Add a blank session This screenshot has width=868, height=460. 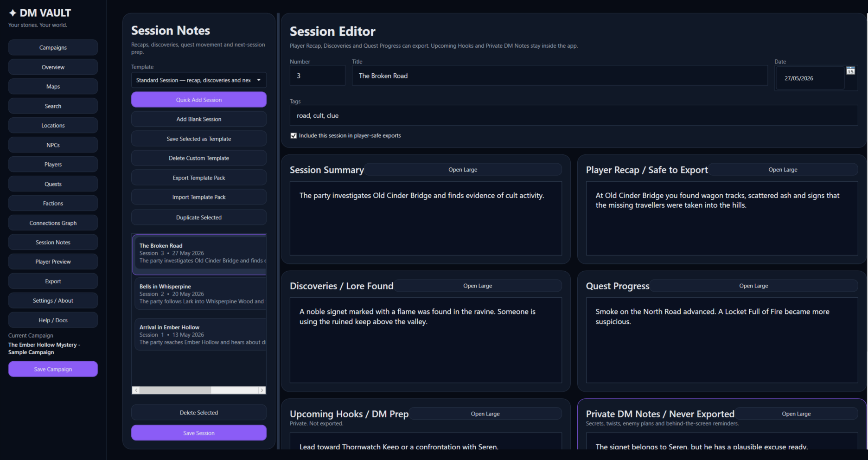(x=198, y=119)
